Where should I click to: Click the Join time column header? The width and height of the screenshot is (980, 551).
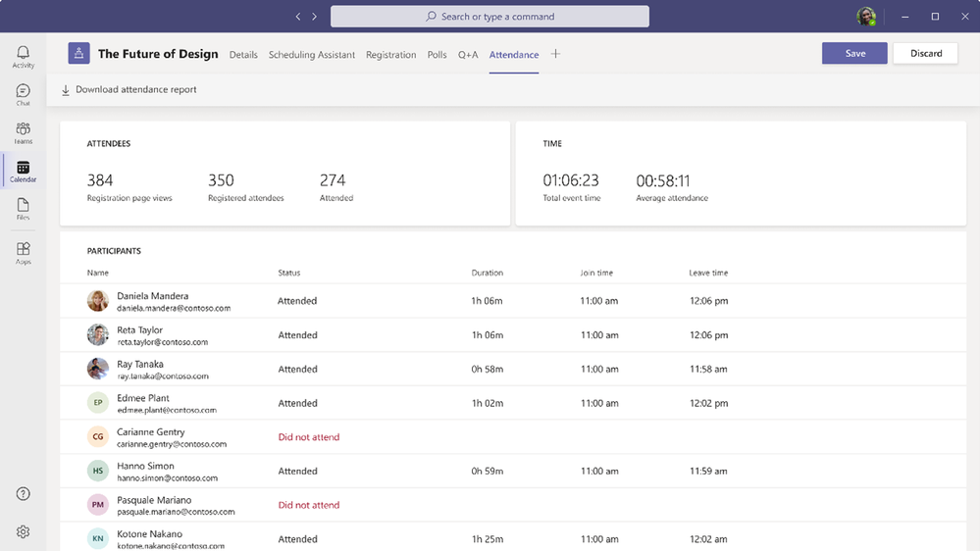[x=596, y=273]
